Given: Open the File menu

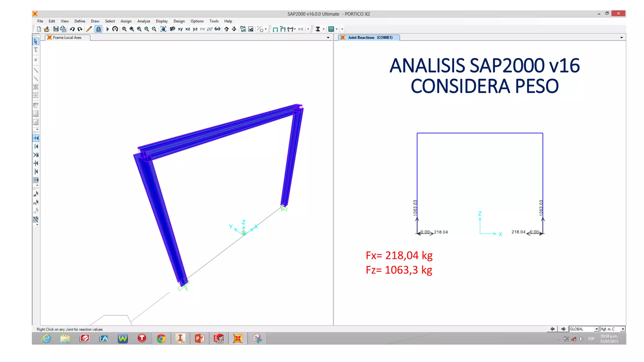Looking at the screenshot, I should coord(40,21).
